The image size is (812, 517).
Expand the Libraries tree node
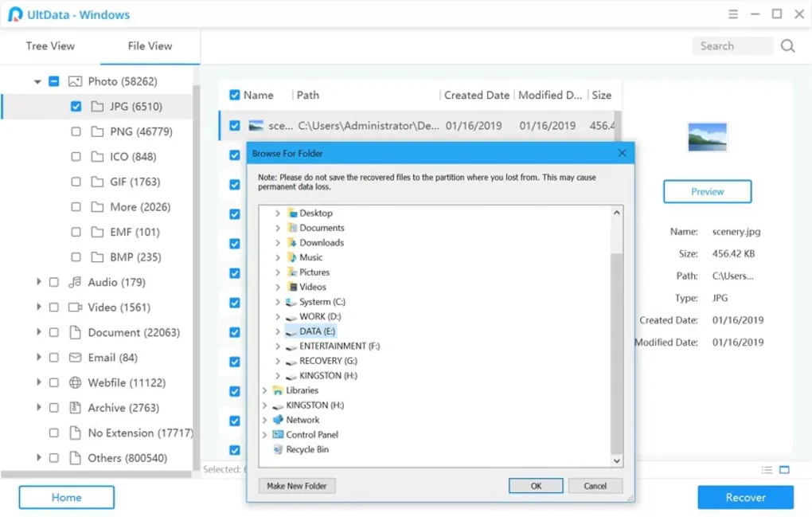tap(265, 390)
